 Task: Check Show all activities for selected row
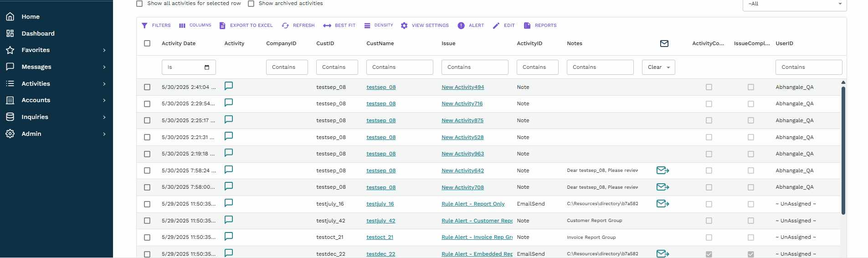(x=139, y=4)
